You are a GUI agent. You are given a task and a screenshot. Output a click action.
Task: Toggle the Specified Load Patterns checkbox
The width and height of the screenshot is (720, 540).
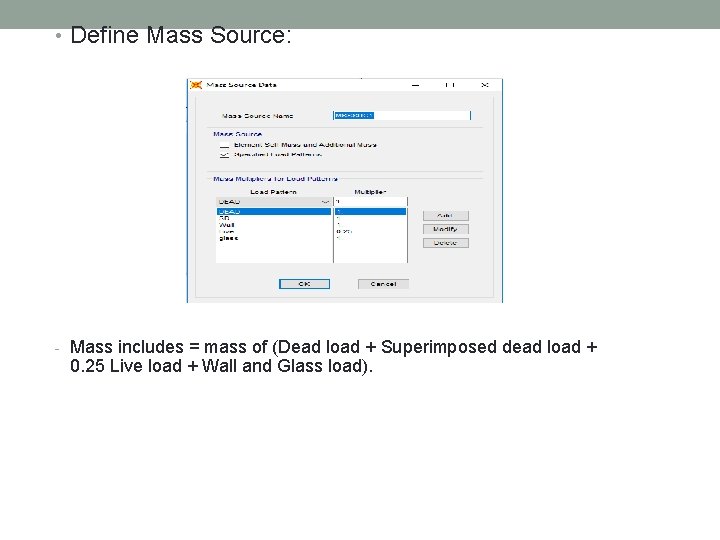click(x=224, y=155)
